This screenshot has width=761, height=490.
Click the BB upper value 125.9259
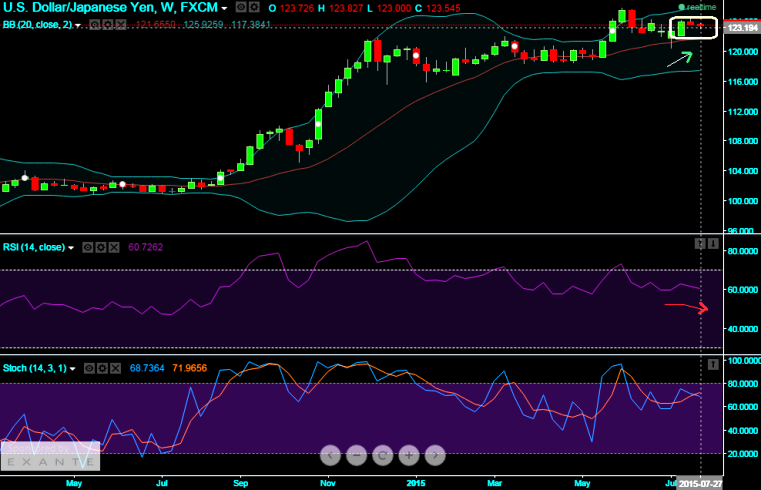pyautogui.click(x=203, y=24)
